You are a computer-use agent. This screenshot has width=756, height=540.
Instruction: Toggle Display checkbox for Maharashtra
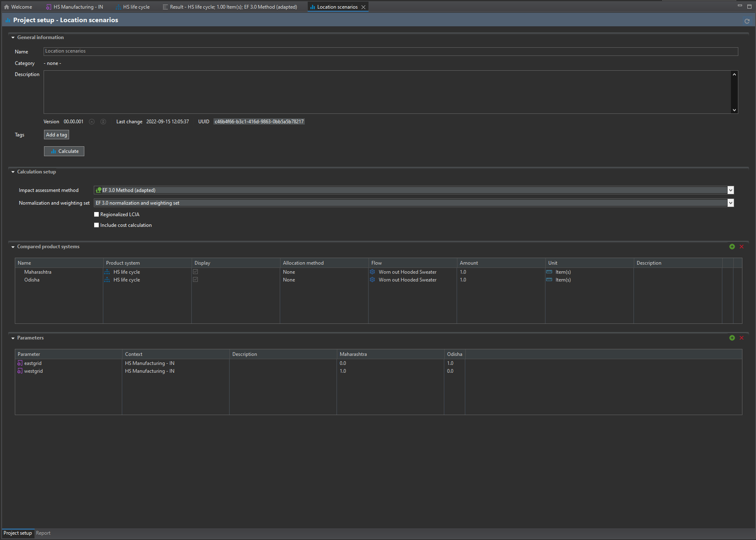click(195, 272)
